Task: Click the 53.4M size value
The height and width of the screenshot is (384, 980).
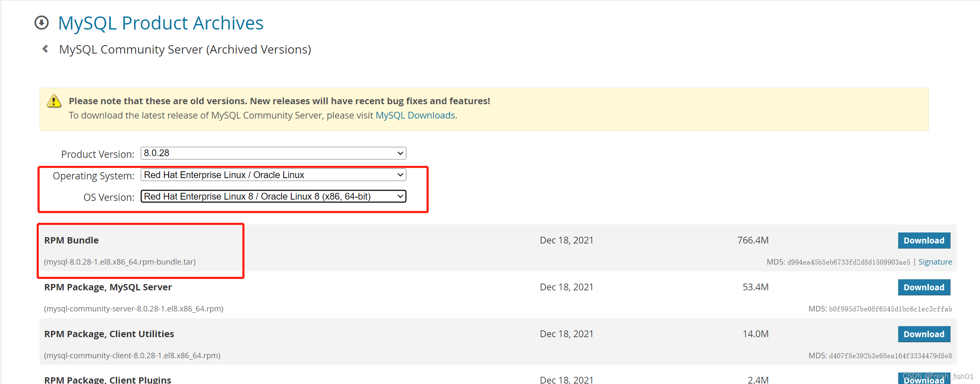Action: 755,287
